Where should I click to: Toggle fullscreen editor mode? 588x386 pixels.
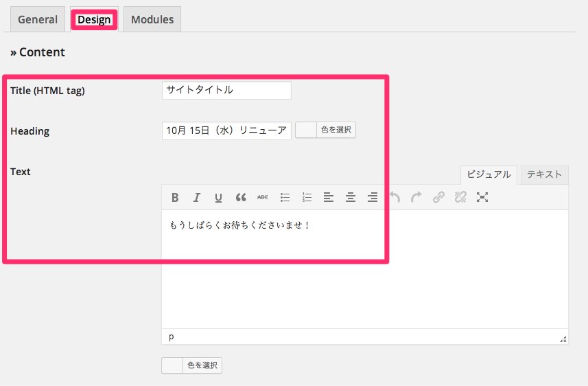[x=482, y=198]
